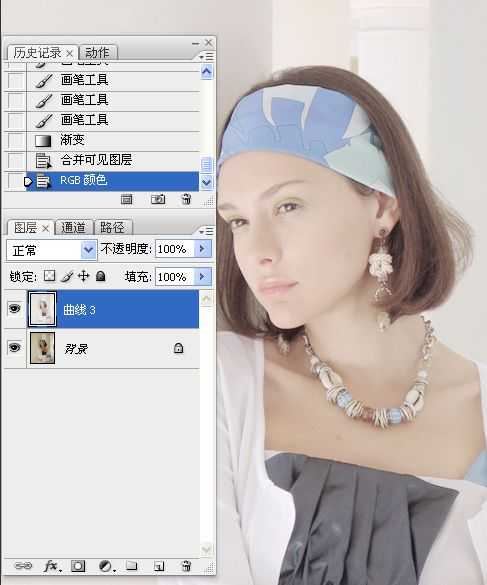Screen dimensions: 487x585
Task: Create new fill or adjustment layer
Action: coord(106,566)
